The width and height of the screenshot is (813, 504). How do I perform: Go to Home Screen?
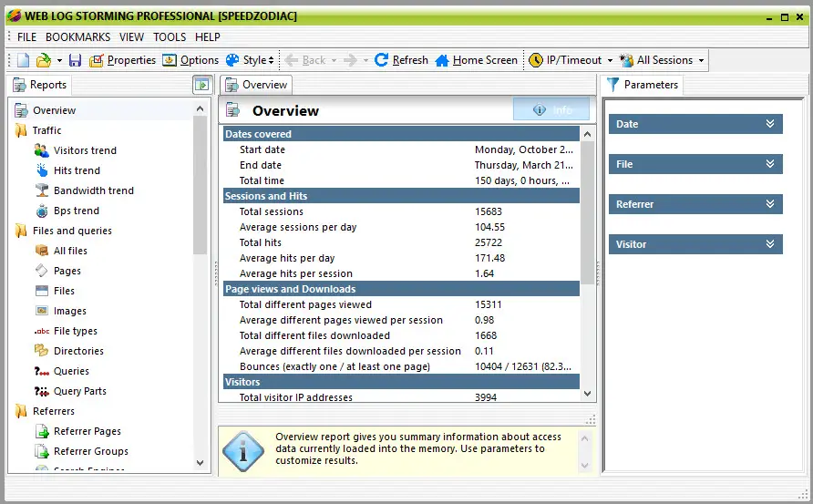[476, 60]
